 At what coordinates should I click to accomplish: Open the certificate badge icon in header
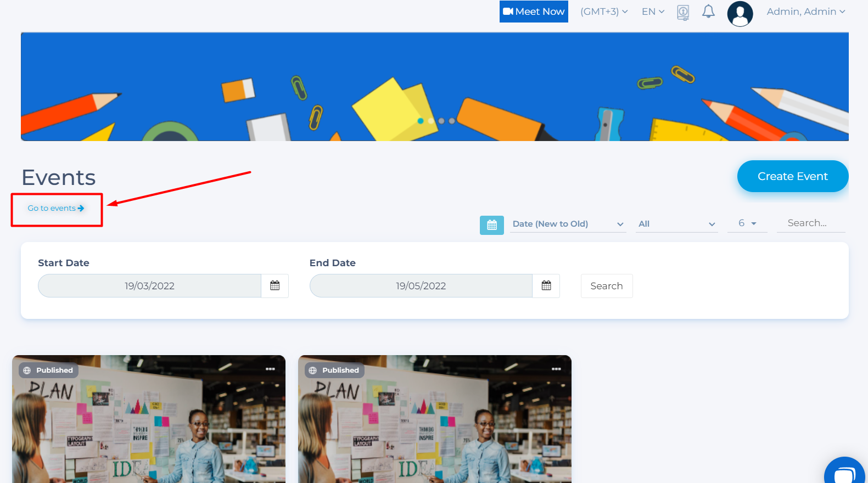tap(682, 12)
